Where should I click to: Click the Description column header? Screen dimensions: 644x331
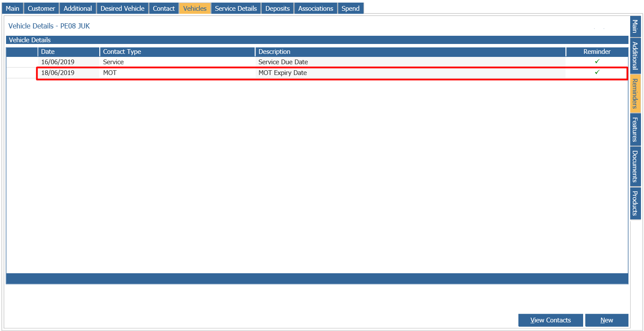[x=410, y=52]
